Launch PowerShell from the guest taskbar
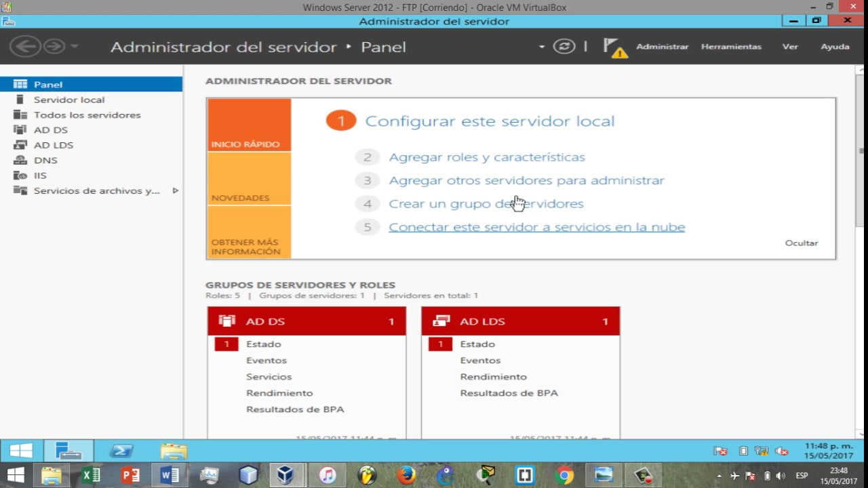 pyautogui.click(x=121, y=451)
